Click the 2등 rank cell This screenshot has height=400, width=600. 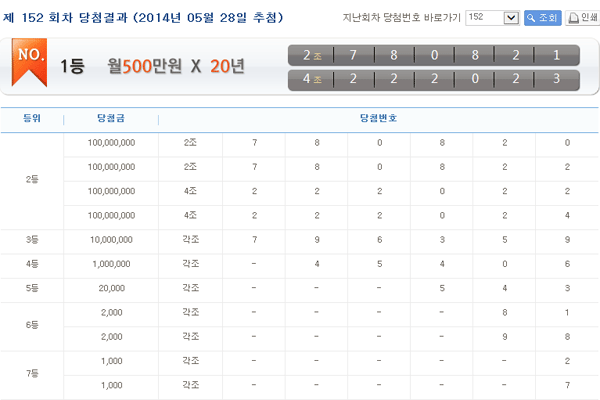[x=31, y=179]
